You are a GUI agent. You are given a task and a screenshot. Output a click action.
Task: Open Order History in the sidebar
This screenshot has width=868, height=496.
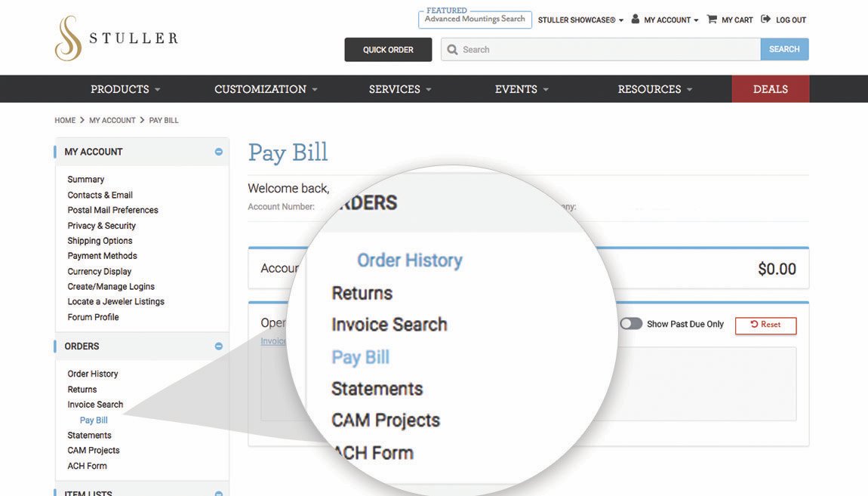(x=92, y=374)
